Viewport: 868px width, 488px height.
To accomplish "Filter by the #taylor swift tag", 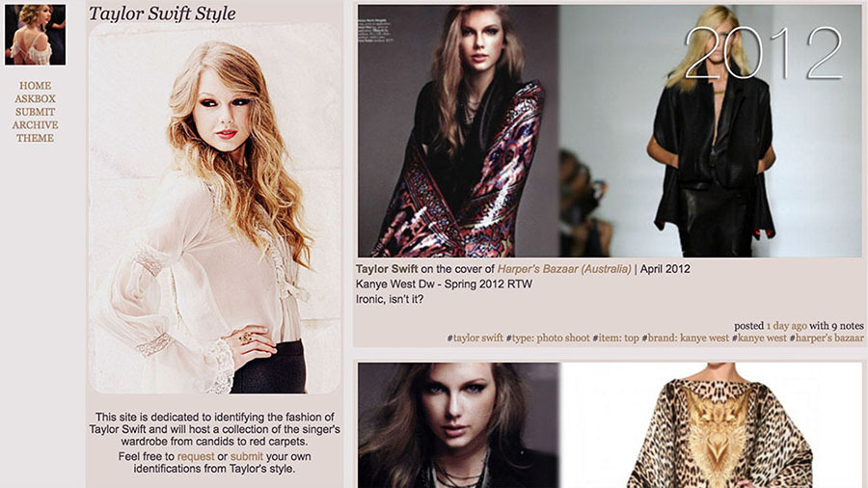I will pyautogui.click(x=475, y=338).
